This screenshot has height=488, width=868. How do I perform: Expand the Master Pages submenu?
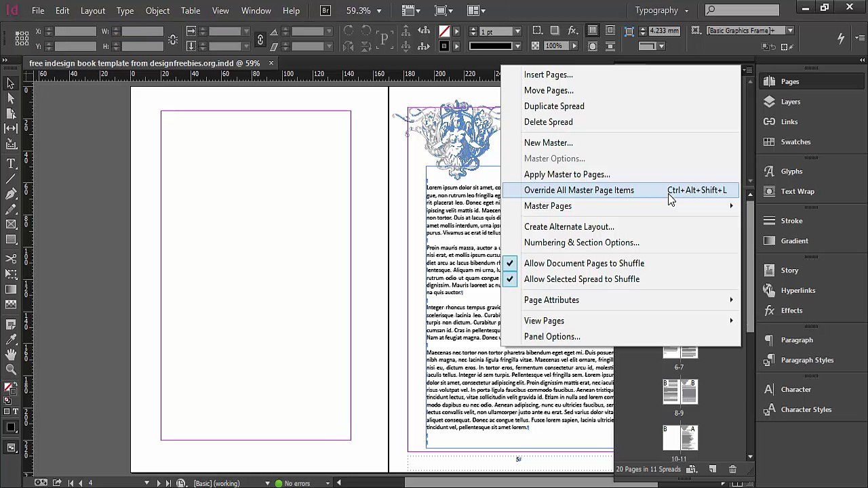point(620,206)
